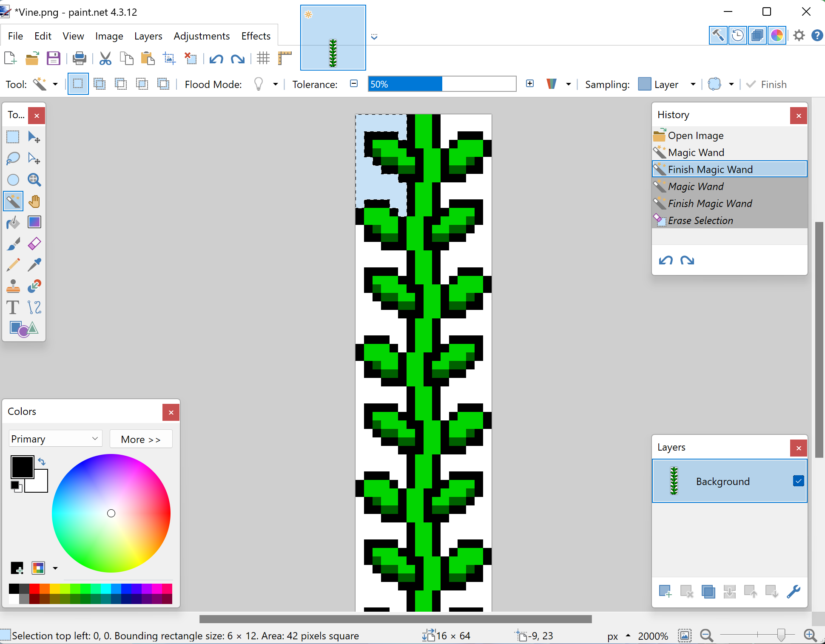Screen dimensions: 825x644
Task: Select the Paintbrush tool
Action: click(x=13, y=244)
